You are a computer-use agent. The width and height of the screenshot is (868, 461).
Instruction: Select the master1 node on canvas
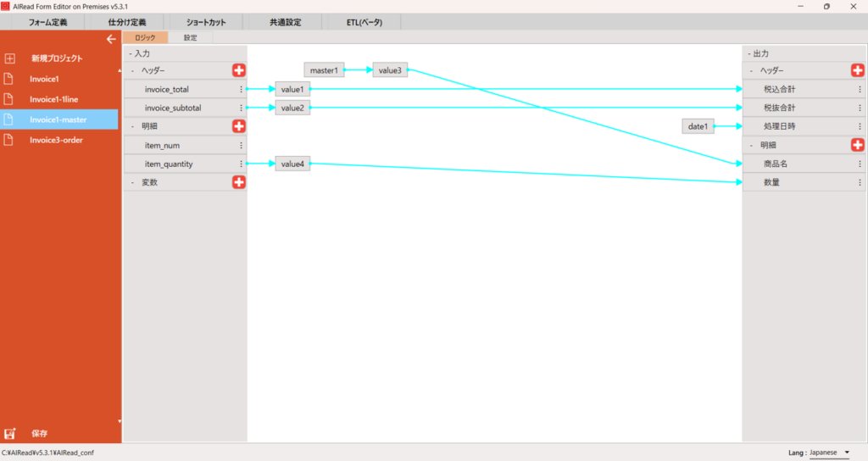pos(324,70)
